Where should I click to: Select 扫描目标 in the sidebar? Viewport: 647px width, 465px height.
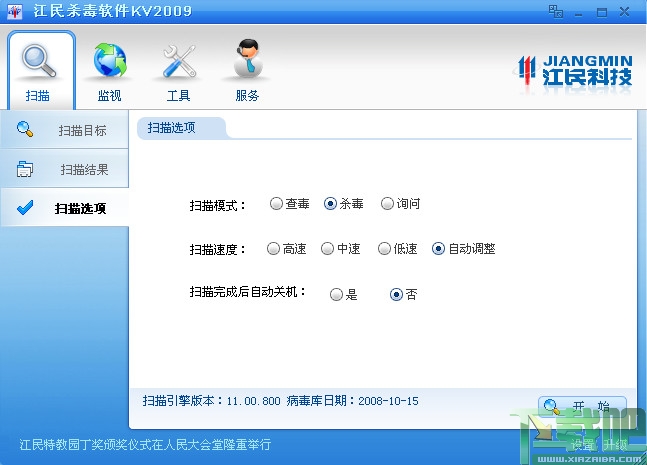[64, 130]
